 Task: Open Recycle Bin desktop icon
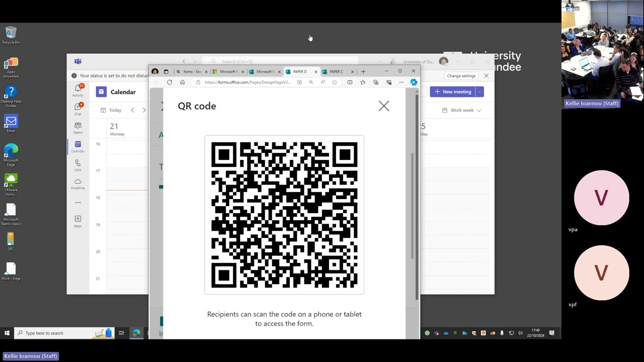click(x=11, y=35)
